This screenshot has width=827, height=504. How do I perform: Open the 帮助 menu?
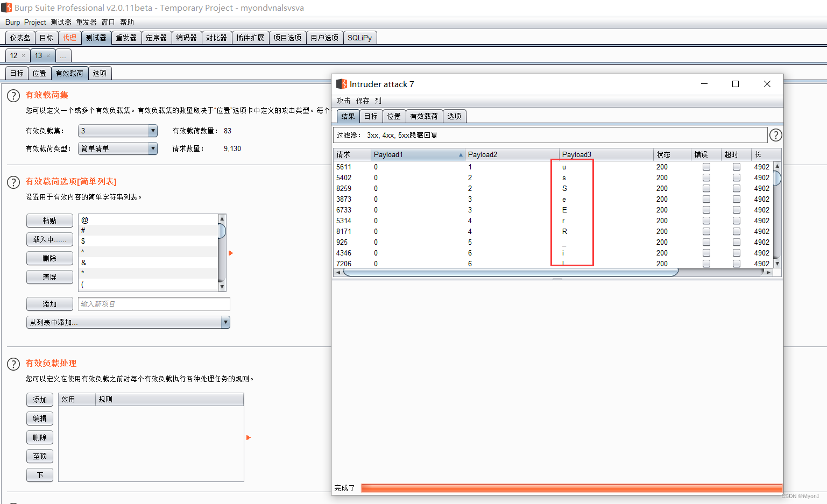127,22
